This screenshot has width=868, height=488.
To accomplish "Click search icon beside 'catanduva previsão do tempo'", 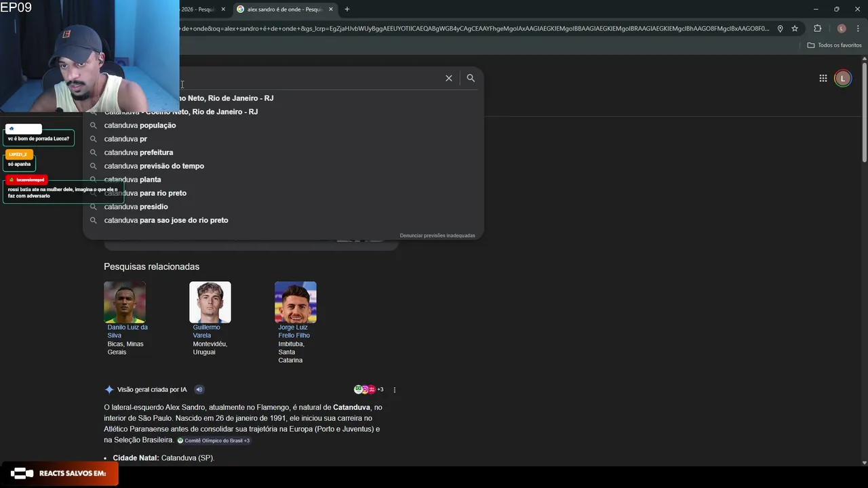I will coord(94,166).
